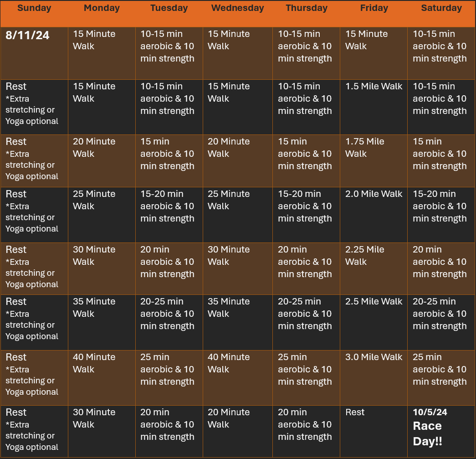Click Wednesday's 15 Minute Walk in 1.5 Mile row

pyautogui.click(x=238, y=107)
